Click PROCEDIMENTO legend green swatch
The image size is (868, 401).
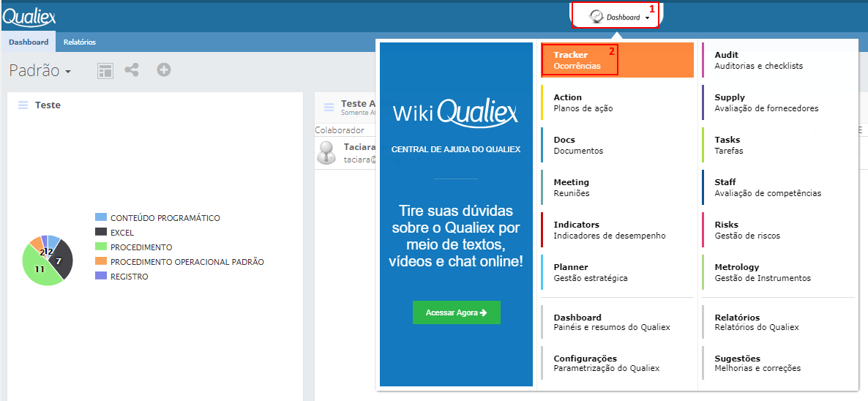101,247
